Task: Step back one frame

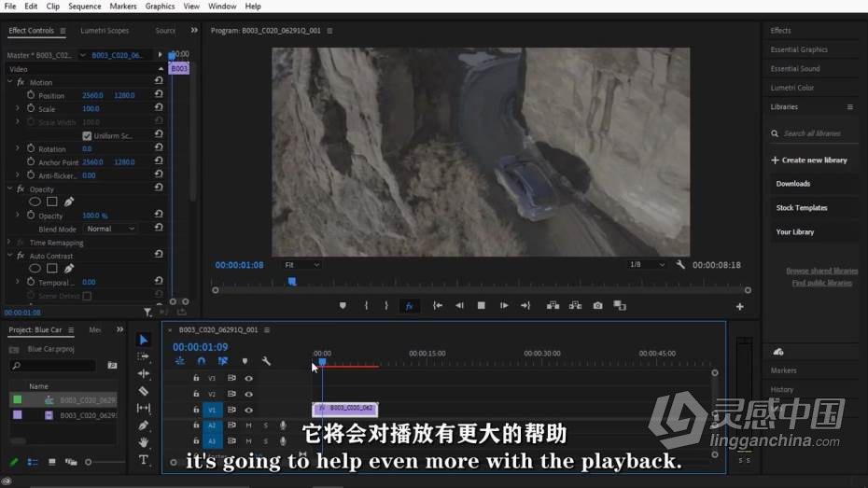Action: point(459,305)
